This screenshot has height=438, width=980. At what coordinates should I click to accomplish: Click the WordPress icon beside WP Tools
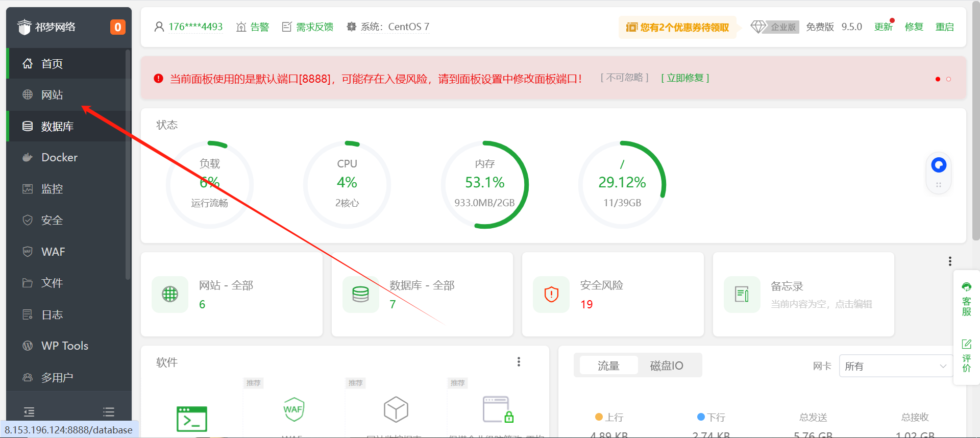(x=28, y=346)
